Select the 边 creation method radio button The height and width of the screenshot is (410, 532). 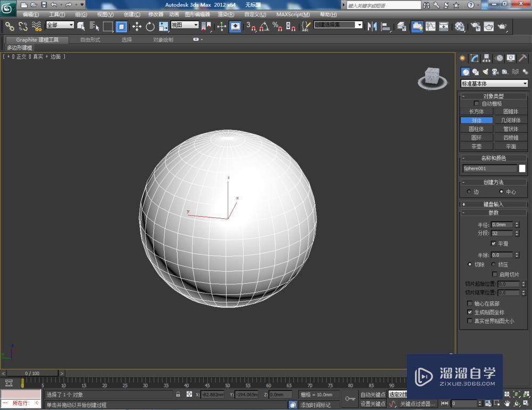pyautogui.click(x=469, y=192)
